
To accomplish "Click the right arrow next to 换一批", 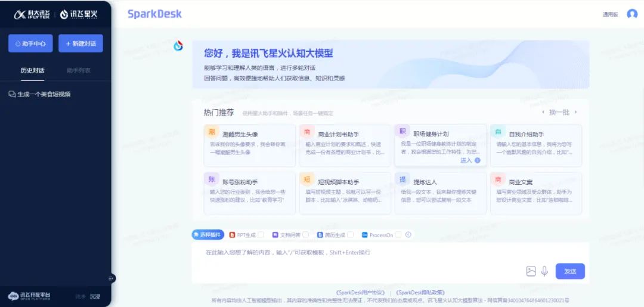I will point(576,112).
